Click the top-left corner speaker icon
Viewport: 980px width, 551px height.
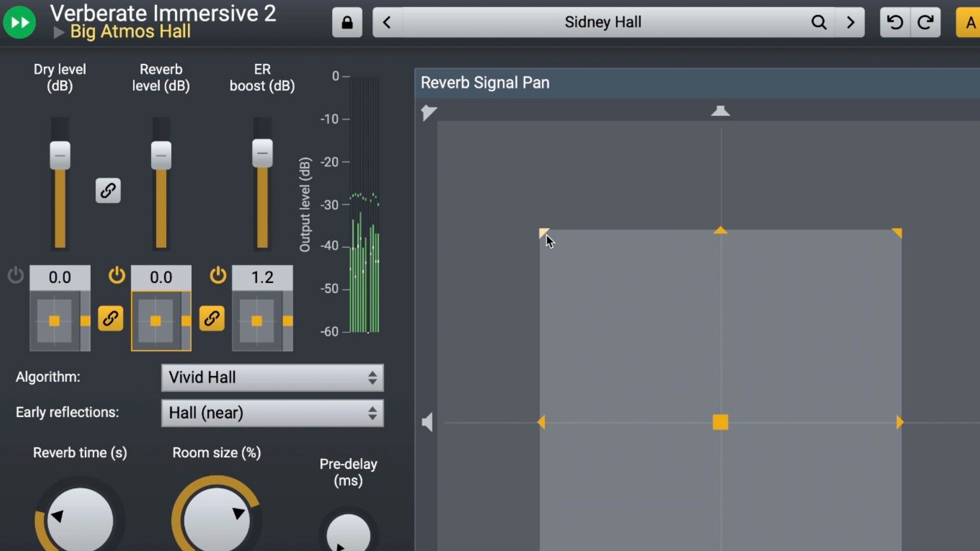(428, 112)
